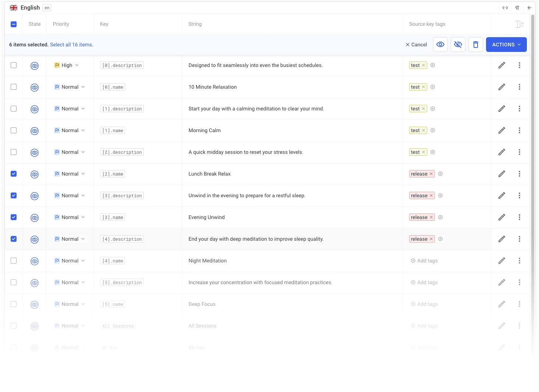Open three-dot menu for Lunch Break Relax row

point(519,174)
